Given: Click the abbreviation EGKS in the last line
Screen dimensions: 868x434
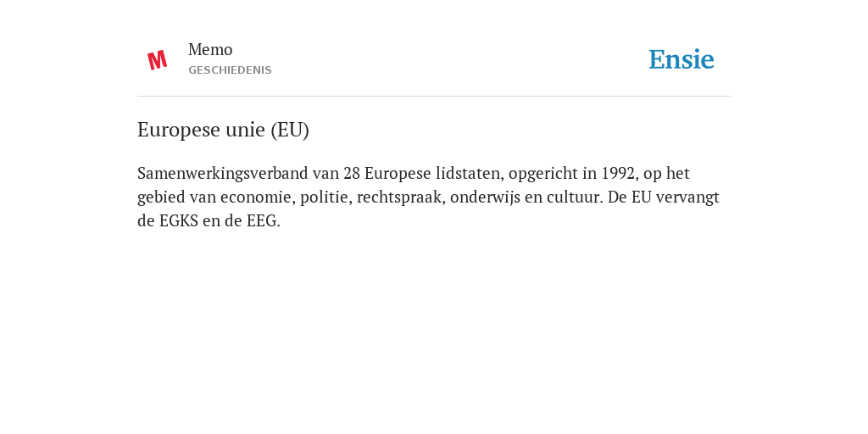Looking at the screenshot, I should pos(178,221).
